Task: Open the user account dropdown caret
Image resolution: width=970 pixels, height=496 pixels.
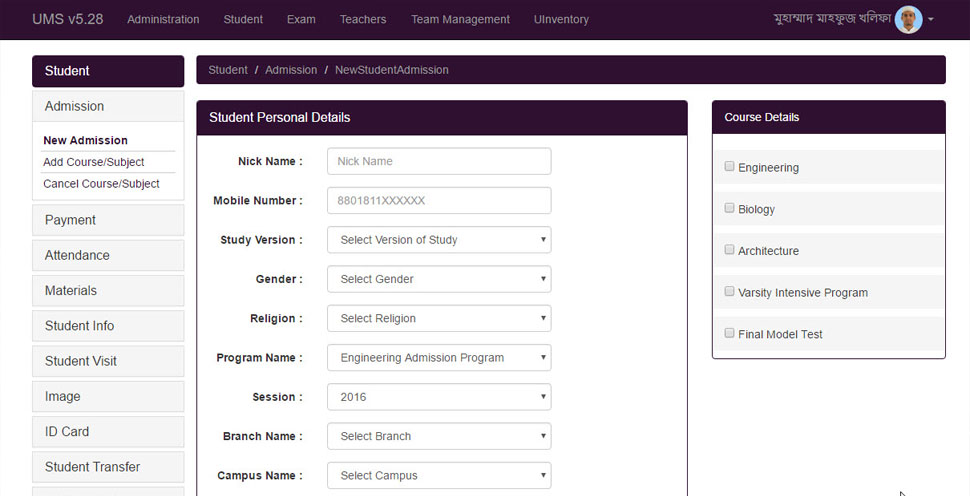Action: tap(930, 20)
